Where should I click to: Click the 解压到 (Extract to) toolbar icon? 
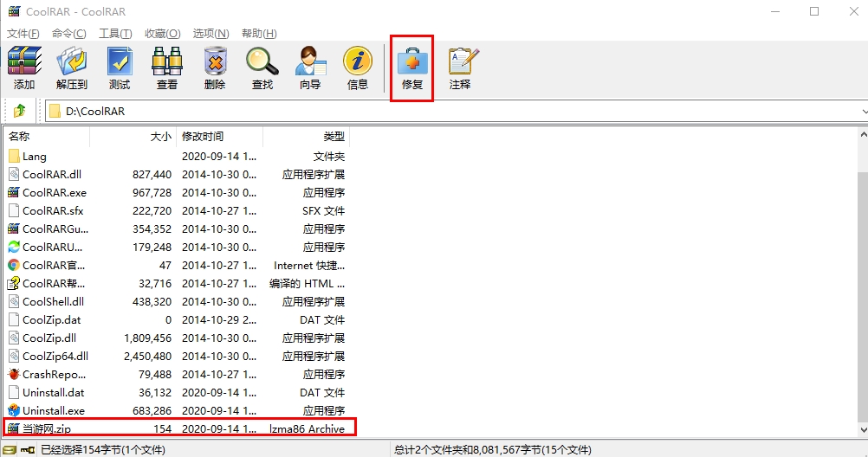[72, 61]
